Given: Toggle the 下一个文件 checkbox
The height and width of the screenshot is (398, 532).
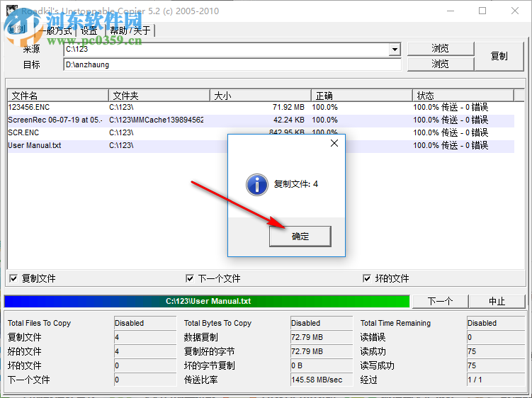Looking at the screenshot, I should click(190, 278).
